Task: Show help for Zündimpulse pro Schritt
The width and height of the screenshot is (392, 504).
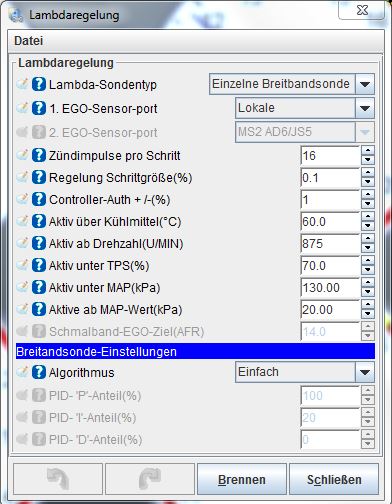Action: click(x=39, y=155)
